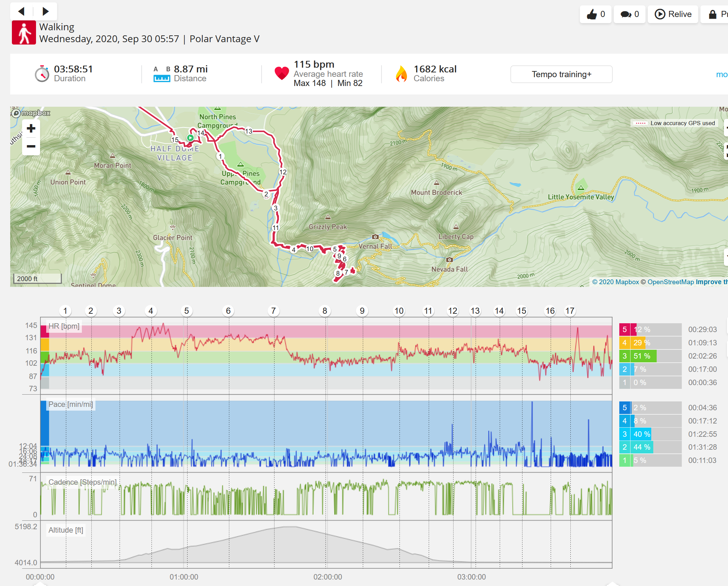The height and width of the screenshot is (586, 728).
Task: Zoom out on the map
Action: point(31,146)
